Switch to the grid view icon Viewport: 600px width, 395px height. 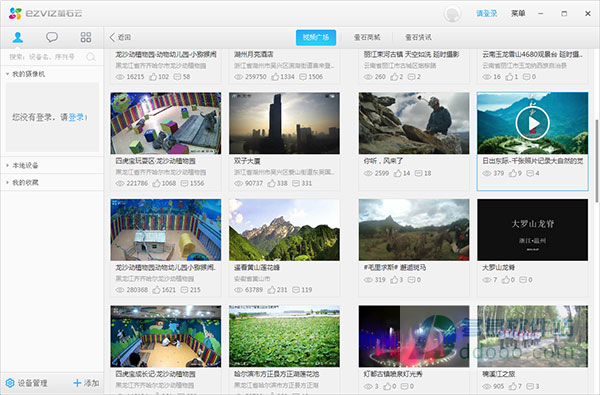coord(86,37)
